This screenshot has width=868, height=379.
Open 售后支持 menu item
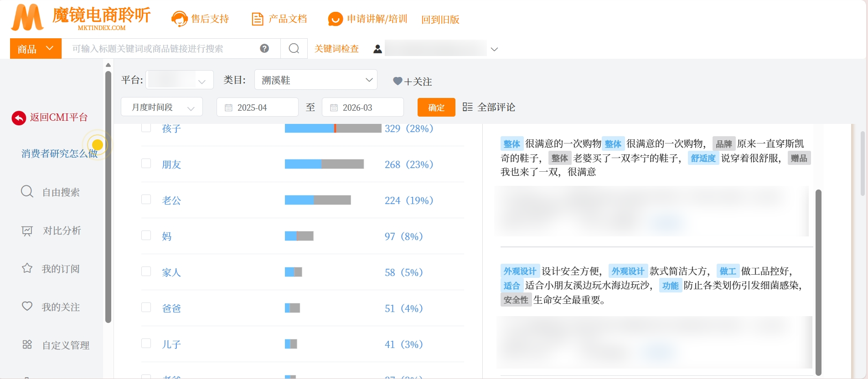pyautogui.click(x=210, y=19)
